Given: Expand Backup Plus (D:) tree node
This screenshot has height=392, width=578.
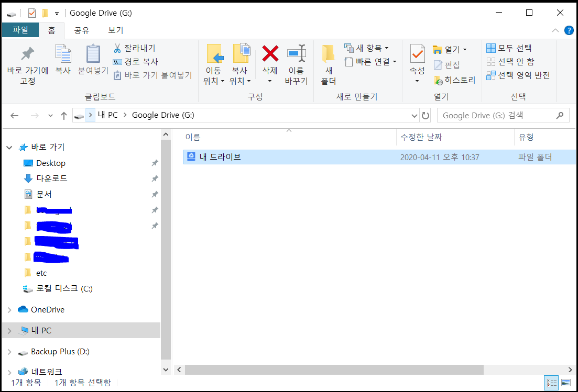Looking at the screenshot, I should coord(9,352).
